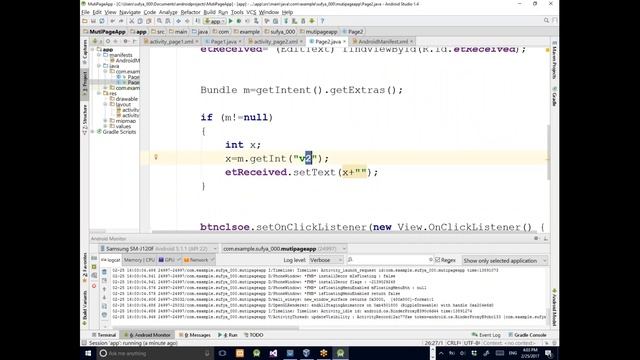The height and width of the screenshot is (360, 640).
Task: Click the Debug app bug icon in toolbar
Action: click(239, 21)
